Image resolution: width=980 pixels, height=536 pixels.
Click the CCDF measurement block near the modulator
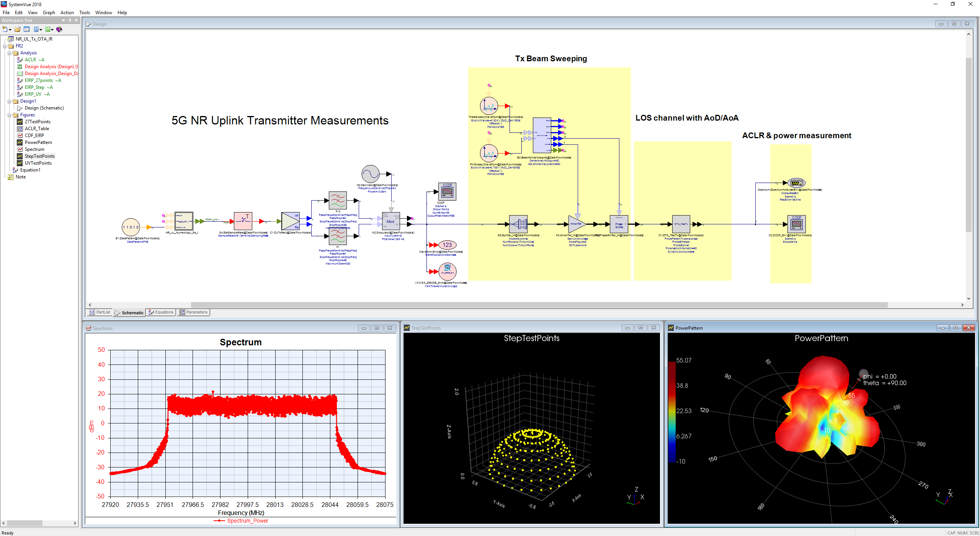[447, 191]
